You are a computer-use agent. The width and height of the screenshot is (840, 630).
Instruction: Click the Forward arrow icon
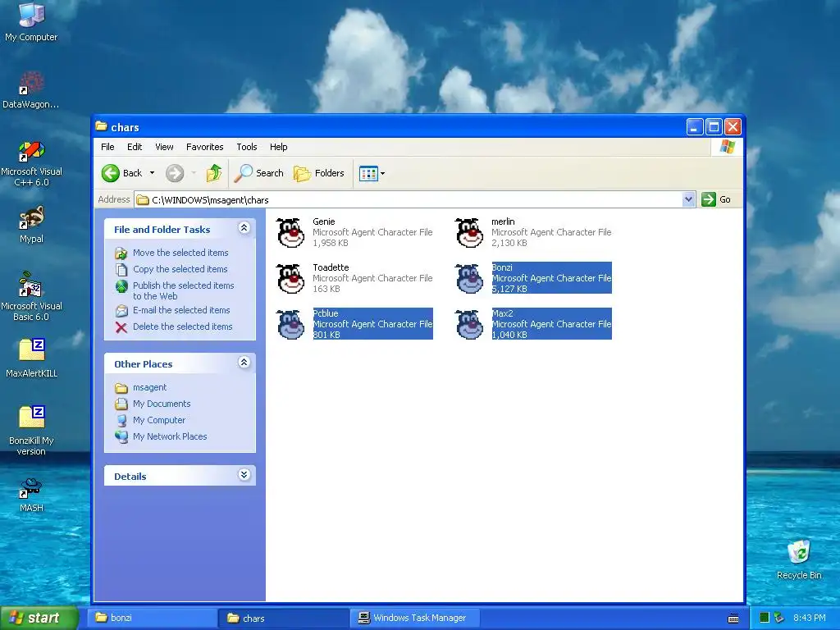pyautogui.click(x=175, y=173)
